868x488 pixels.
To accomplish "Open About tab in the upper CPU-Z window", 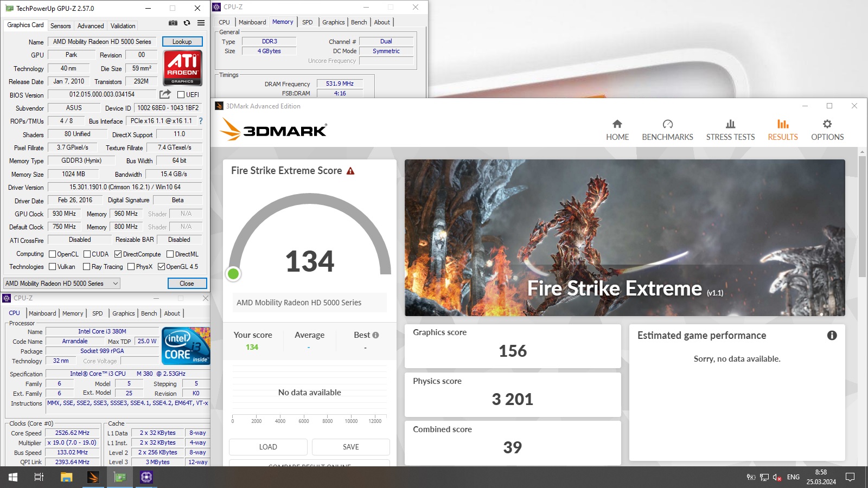I will point(382,22).
